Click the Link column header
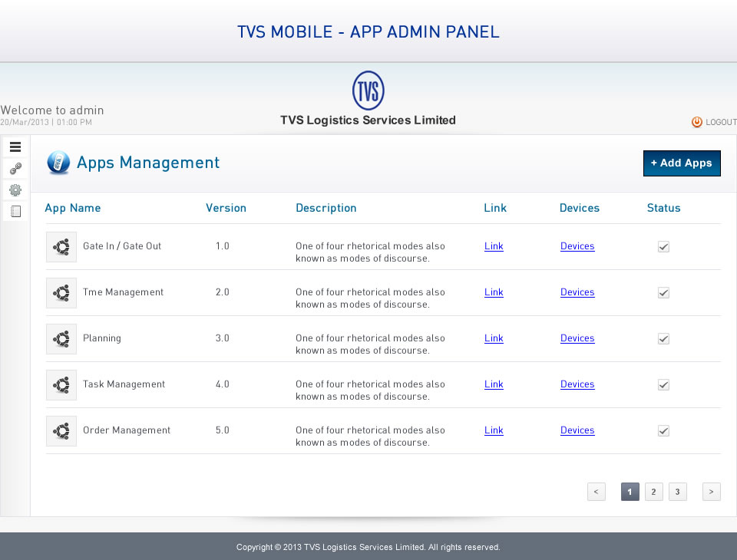This screenshot has height=560, width=737. click(x=495, y=208)
